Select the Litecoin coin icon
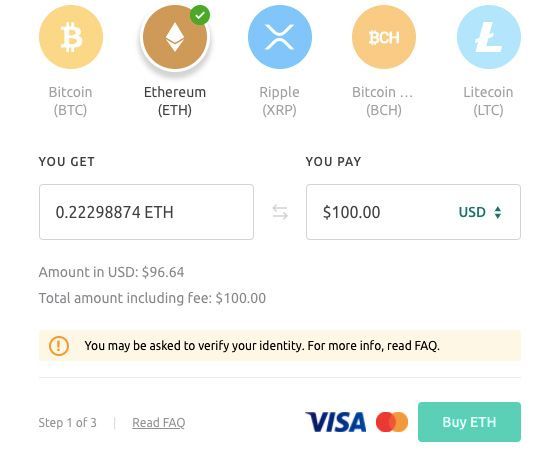This screenshot has width=560, height=464. tap(489, 37)
